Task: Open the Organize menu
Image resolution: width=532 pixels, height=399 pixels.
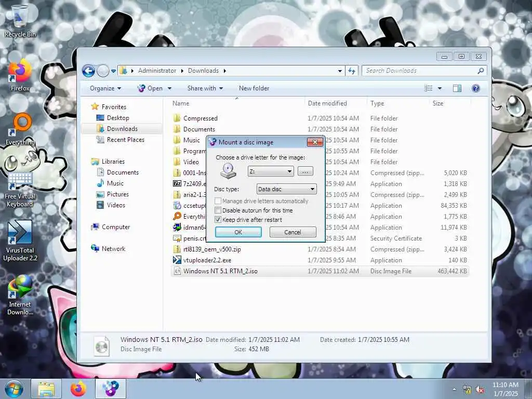Action: pos(105,88)
